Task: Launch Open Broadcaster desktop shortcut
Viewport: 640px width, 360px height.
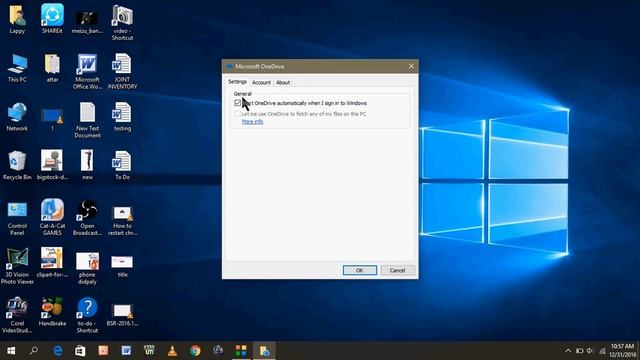Action: pos(87,218)
